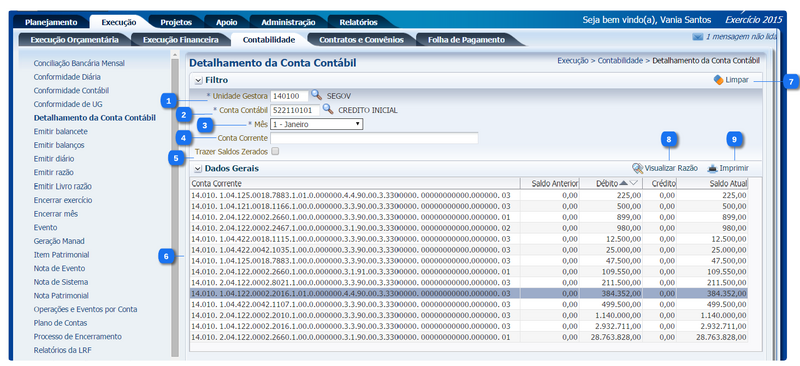Screen dimensions: 800x366
Task: Open Evento in the sidebar
Action: point(45,227)
